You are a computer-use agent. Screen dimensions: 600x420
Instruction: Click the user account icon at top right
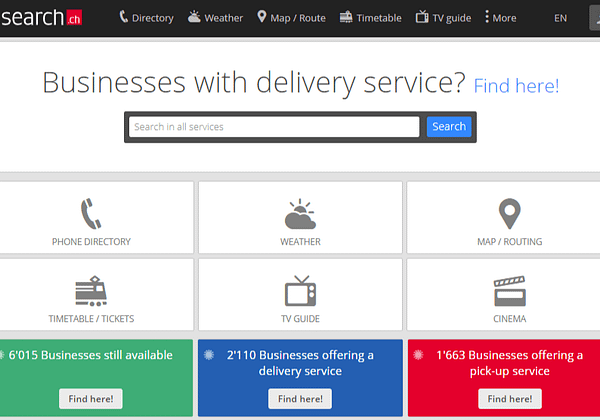pos(592,17)
